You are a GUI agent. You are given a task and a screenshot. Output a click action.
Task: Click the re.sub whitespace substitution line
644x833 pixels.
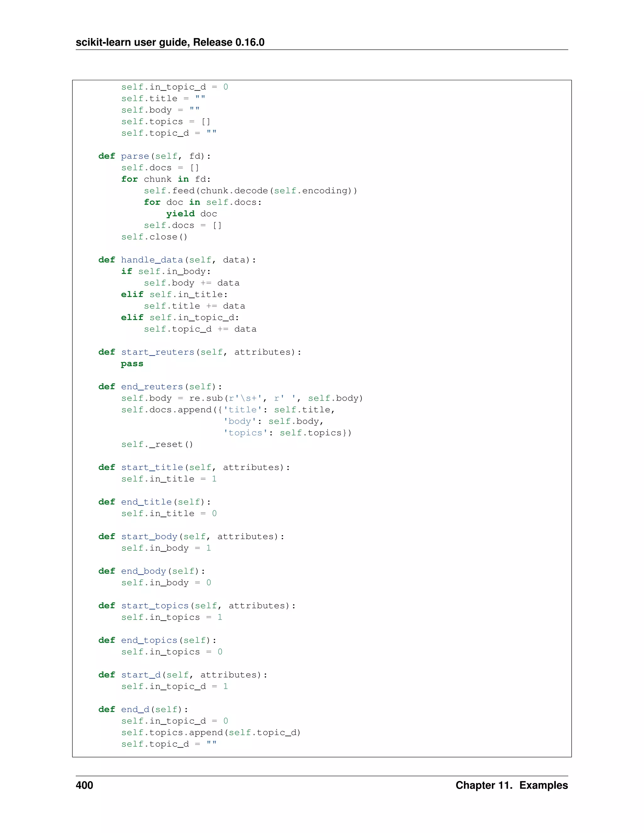(242, 398)
